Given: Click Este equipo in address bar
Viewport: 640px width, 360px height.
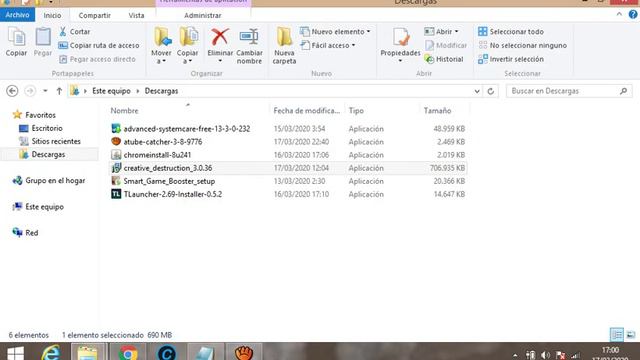Looking at the screenshot, I should 111,91.
